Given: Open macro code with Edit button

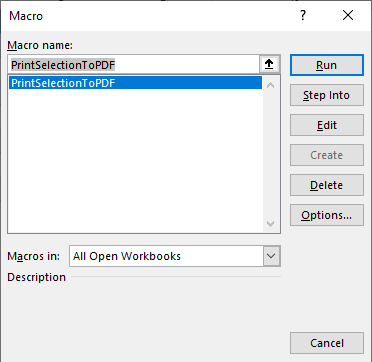Looking at the screenshot, I should tap(327, 125).
